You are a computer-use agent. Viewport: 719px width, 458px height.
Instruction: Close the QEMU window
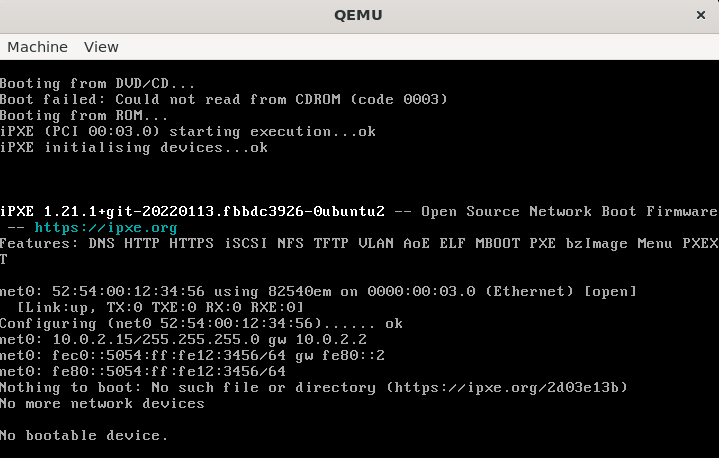click(700, 15)
